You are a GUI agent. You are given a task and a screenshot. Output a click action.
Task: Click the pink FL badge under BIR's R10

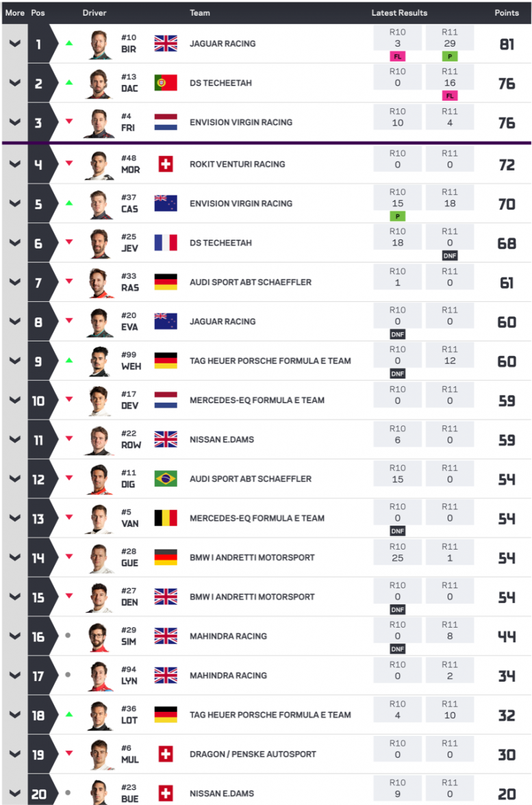tap(397, 56)
